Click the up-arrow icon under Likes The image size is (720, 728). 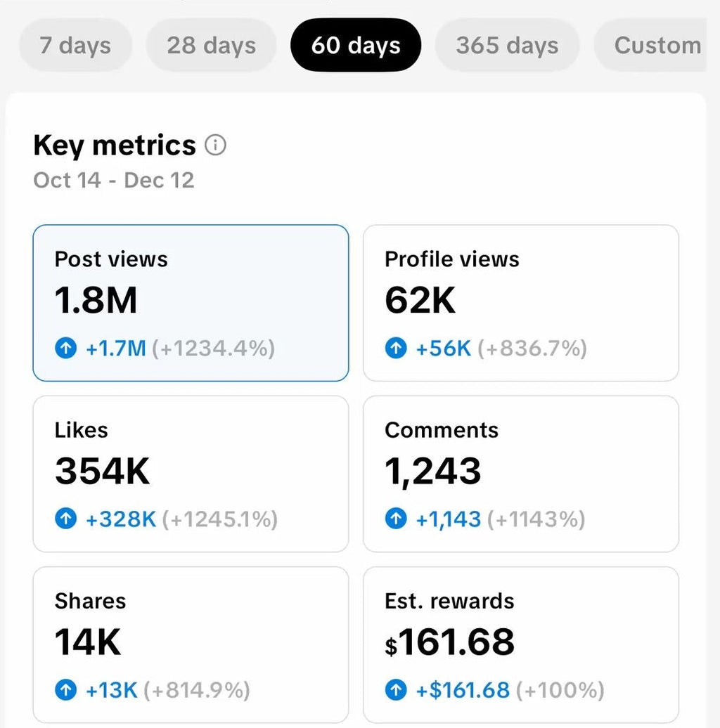click(x=65, y=519)
